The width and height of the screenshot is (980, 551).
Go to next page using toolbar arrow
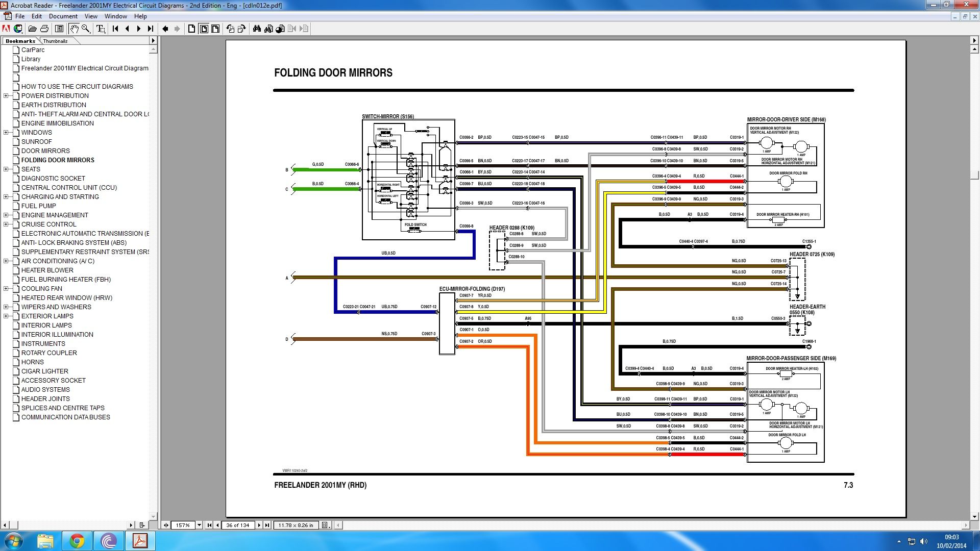[139, 29]
